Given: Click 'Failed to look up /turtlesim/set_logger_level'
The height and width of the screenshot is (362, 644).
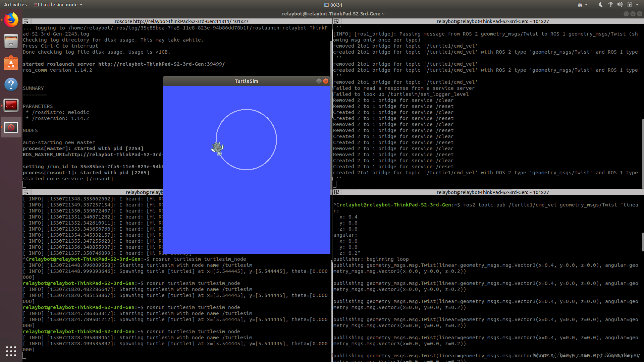Looking at the screenshot, I should click(401, 94).
